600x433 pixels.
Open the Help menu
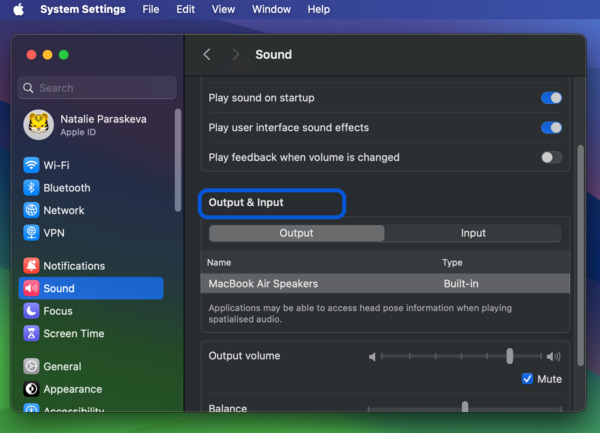pyautogui.click(x=318, y=9)
